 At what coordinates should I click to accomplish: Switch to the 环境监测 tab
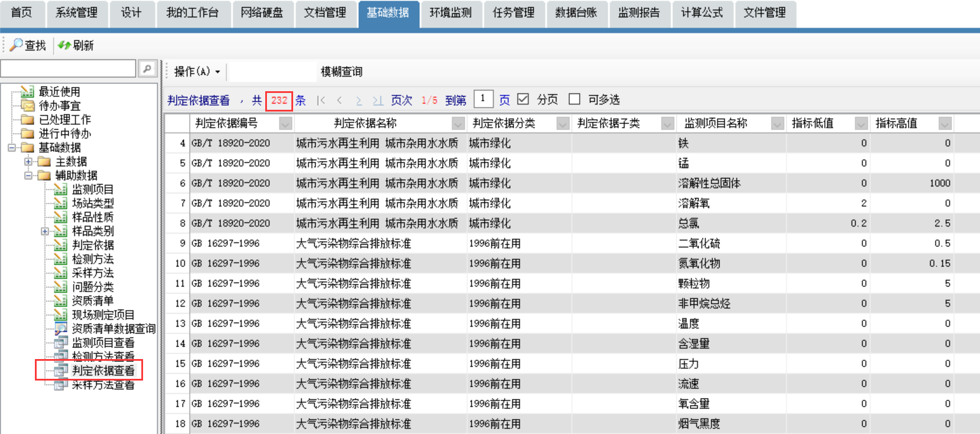pos(450,13)
